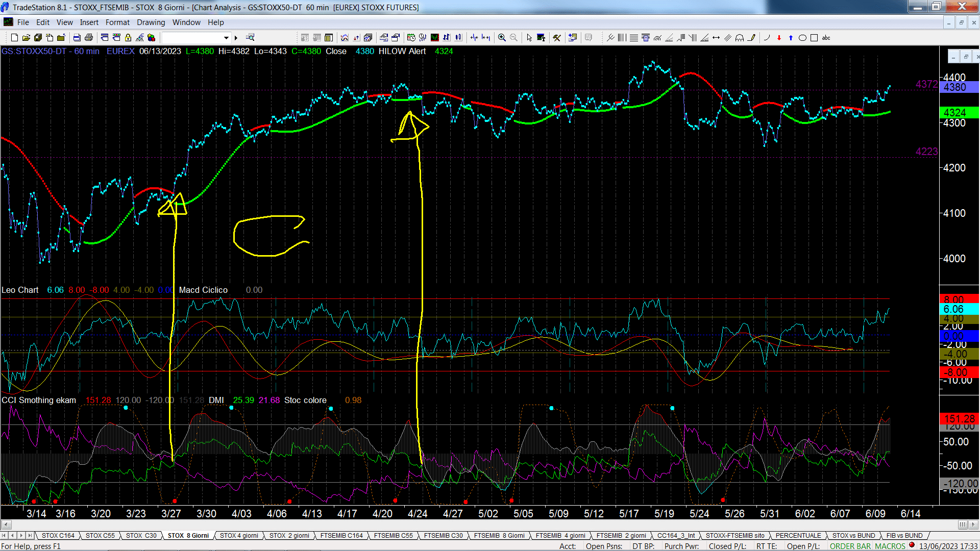The image size is (980, 551).
Task: Select the horizontal lines drawing tool
Action: click(634, 38)
